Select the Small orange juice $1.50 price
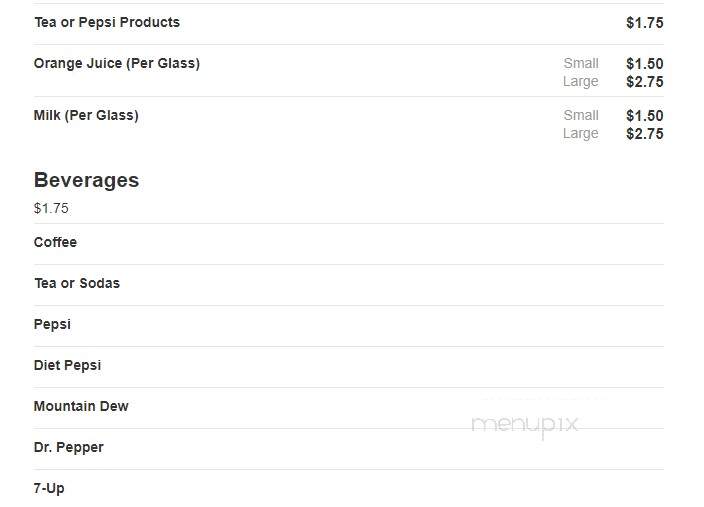 [x=644, y=64]
